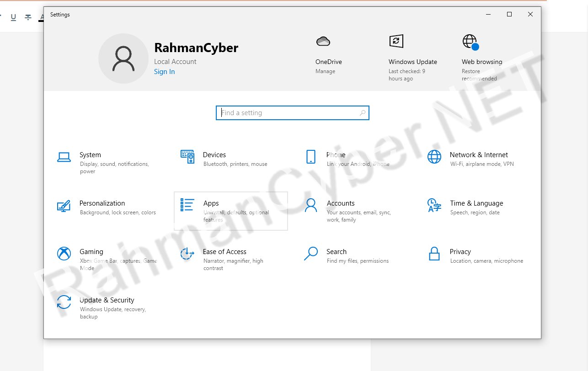Viewport: 588px width, 371px height.
Task: Follow the Sign In link
Action: [x=164, y=72]
